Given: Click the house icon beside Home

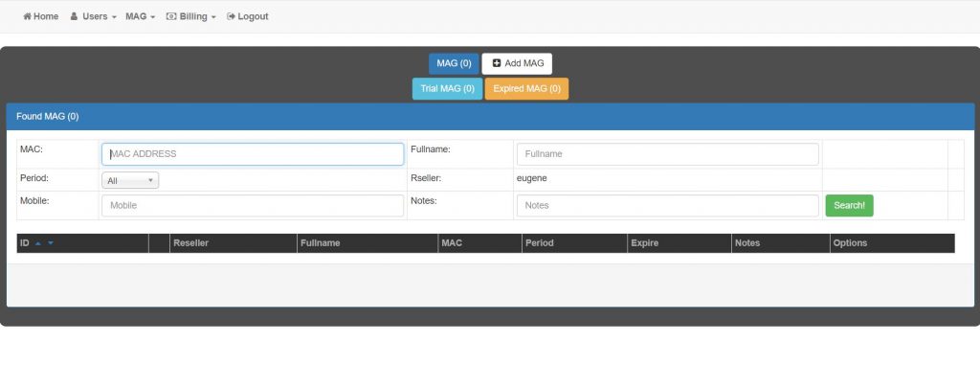Looking at the screenshot, I should (x=27, y=16).
